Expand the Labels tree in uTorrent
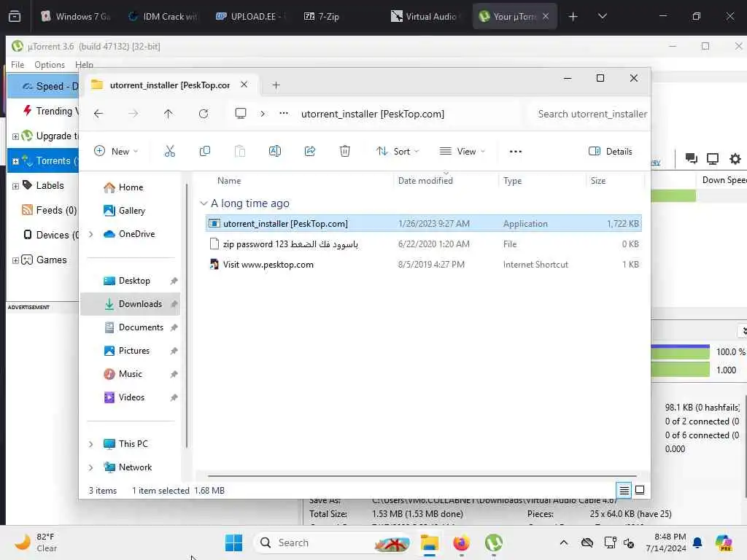This screenshot has width=747, height=560. 15,186
